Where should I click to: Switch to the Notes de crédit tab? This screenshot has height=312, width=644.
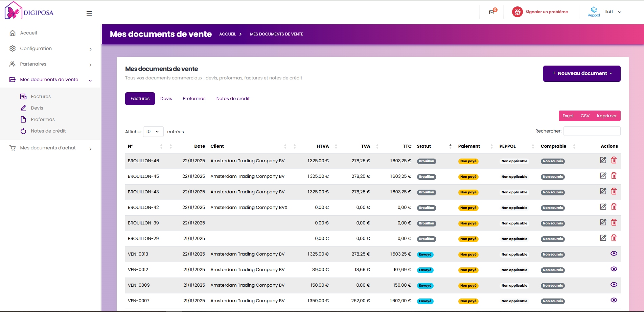pos(233,98)
